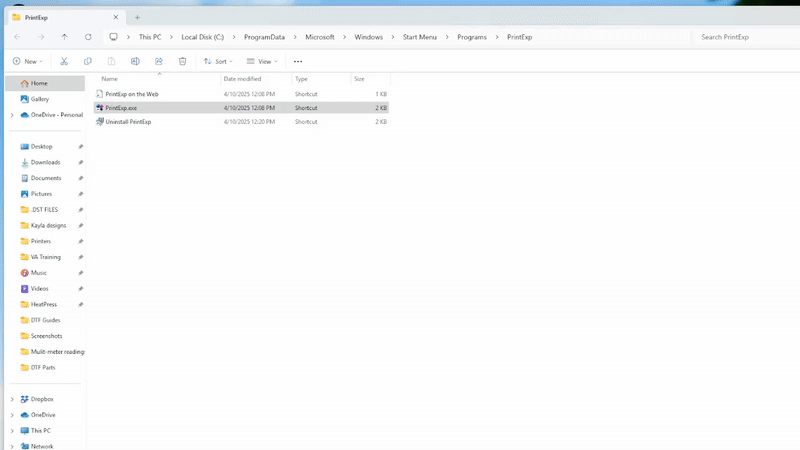This screenshot has height=450, width=800.
Task: Click the Share icon in toolbar
Action: point(159,61)
